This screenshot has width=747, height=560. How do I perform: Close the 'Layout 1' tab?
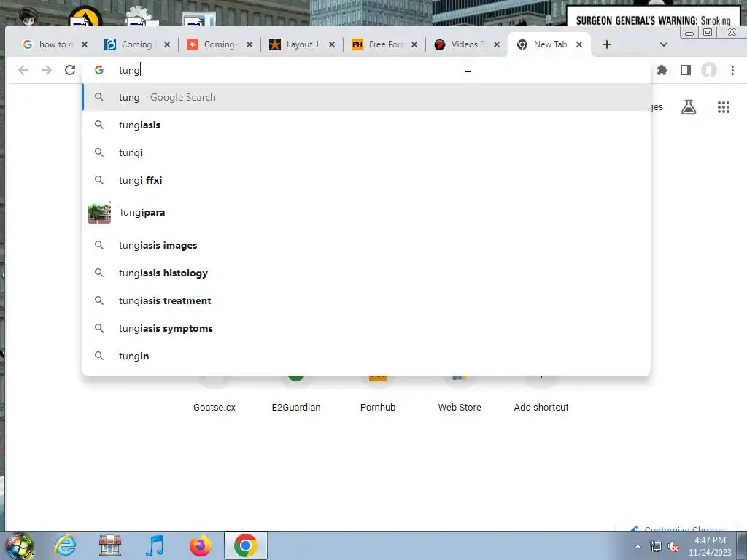point(332,44)
